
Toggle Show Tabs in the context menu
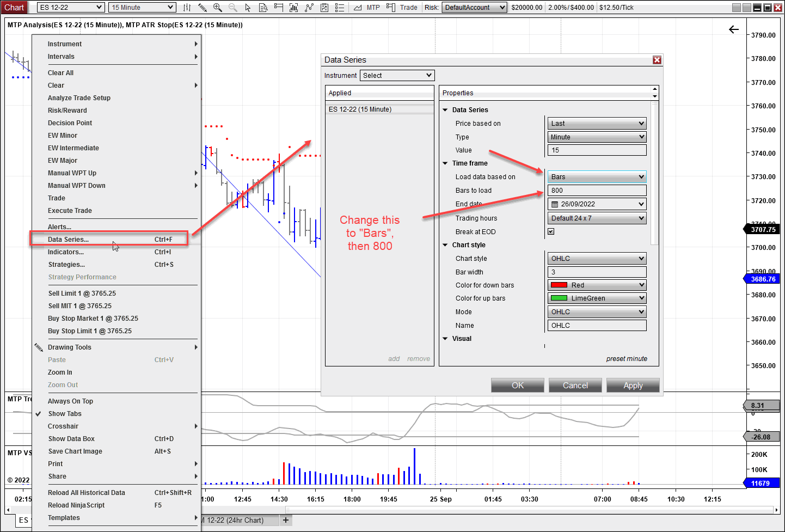[65, 414]
